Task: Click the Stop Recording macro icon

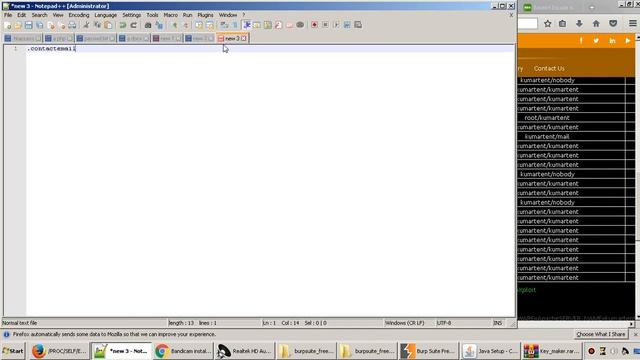Action: tap(325, 25)
